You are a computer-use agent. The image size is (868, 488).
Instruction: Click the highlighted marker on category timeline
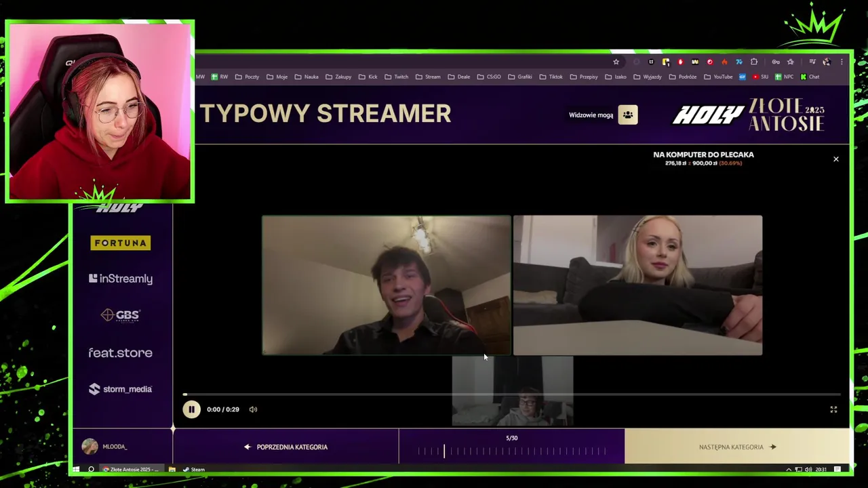(444, 451)
